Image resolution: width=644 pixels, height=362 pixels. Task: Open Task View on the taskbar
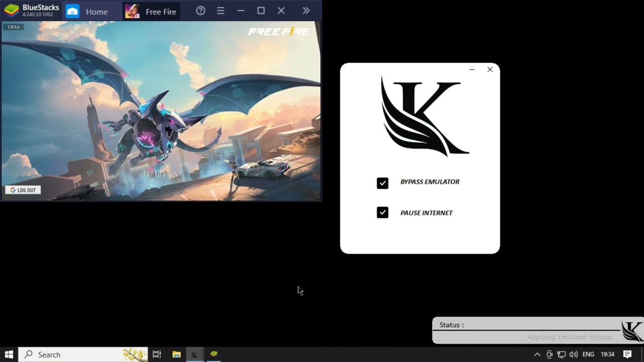(x=157, y=354)
